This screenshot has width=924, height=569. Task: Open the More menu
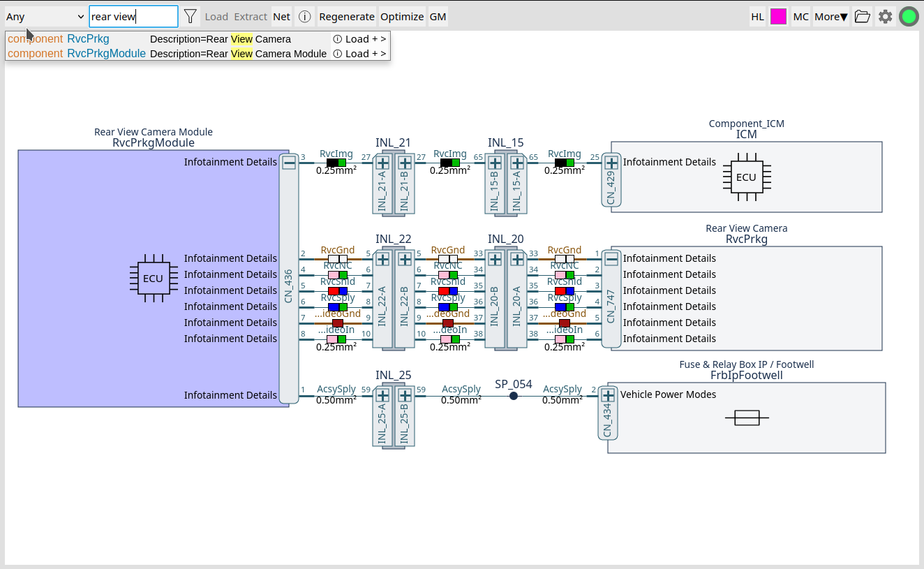(x=830, y=16)
